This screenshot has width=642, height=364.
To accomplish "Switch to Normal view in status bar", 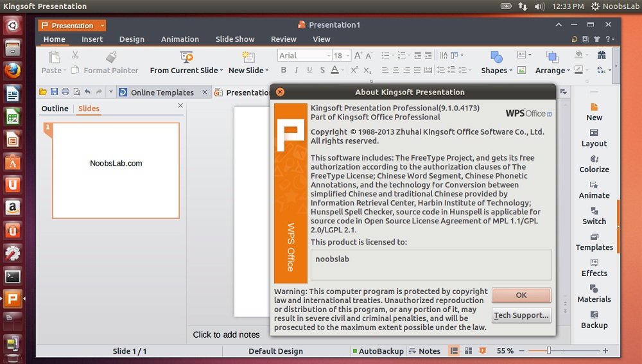I will (x=454, y=351).
